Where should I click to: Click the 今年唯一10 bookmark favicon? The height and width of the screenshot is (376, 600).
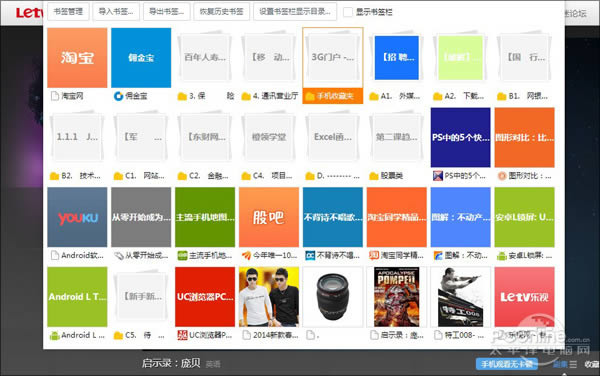tap(246, 256)
